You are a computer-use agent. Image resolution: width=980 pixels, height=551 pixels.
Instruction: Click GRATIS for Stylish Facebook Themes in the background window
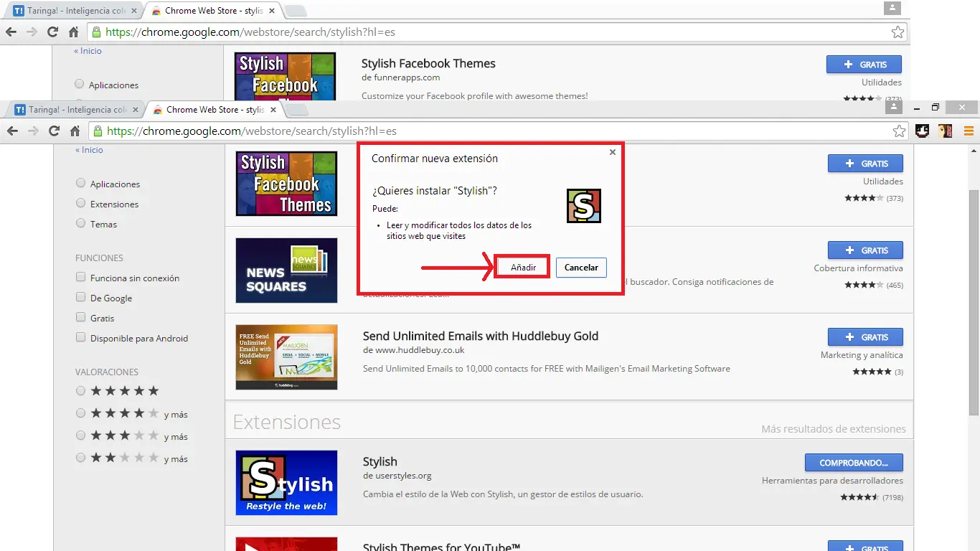(x=864, y=65)
